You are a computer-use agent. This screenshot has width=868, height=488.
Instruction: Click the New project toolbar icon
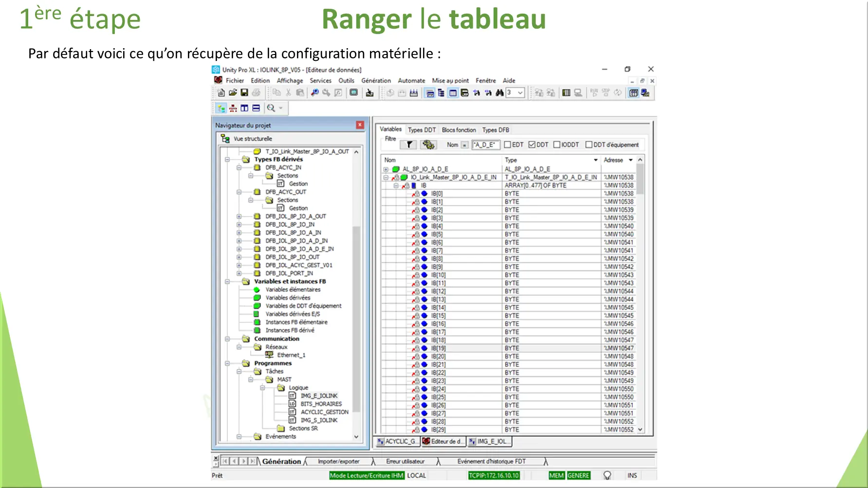coord(221,92)
